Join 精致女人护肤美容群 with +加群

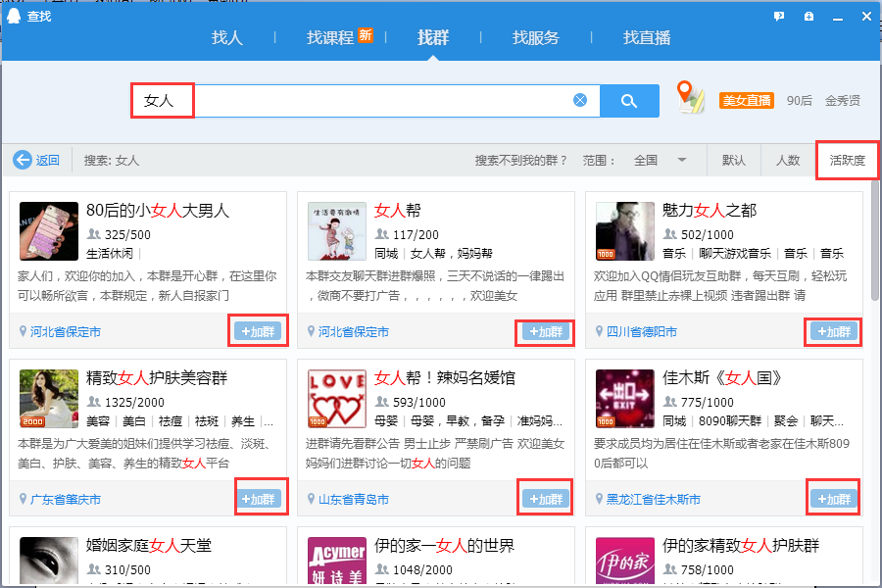click(x=258, y=499)
